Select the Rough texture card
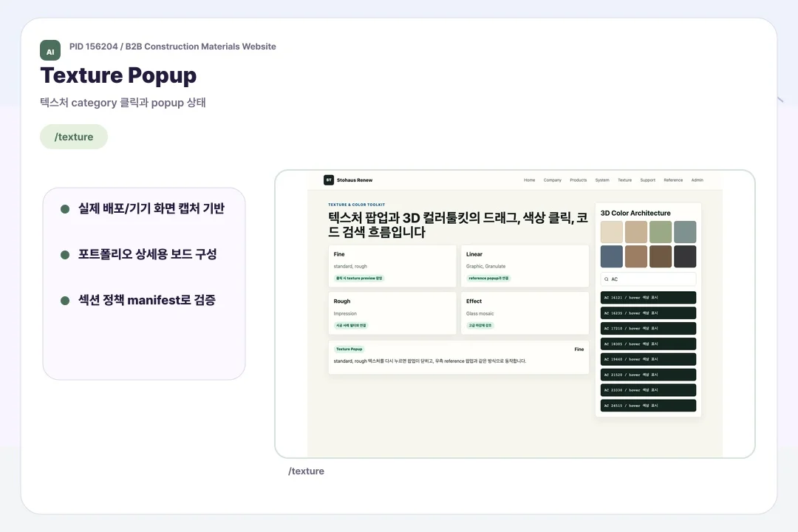 392,313
